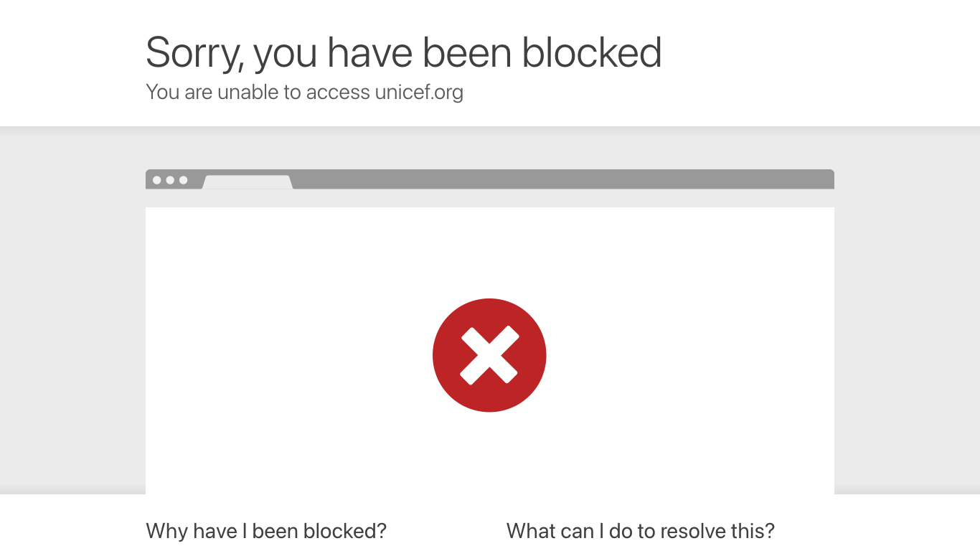Viewport: 980px width, 551px height.
Task: Open the "Why have I been blocked?" section heading
Action: click(x=266, y=531)
